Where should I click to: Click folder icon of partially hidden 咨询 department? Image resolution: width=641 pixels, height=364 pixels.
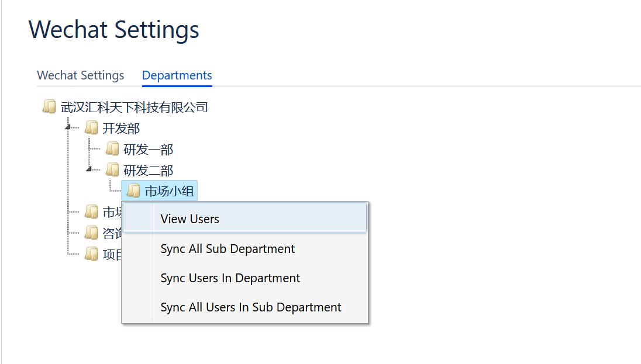(x=91, y=233)
